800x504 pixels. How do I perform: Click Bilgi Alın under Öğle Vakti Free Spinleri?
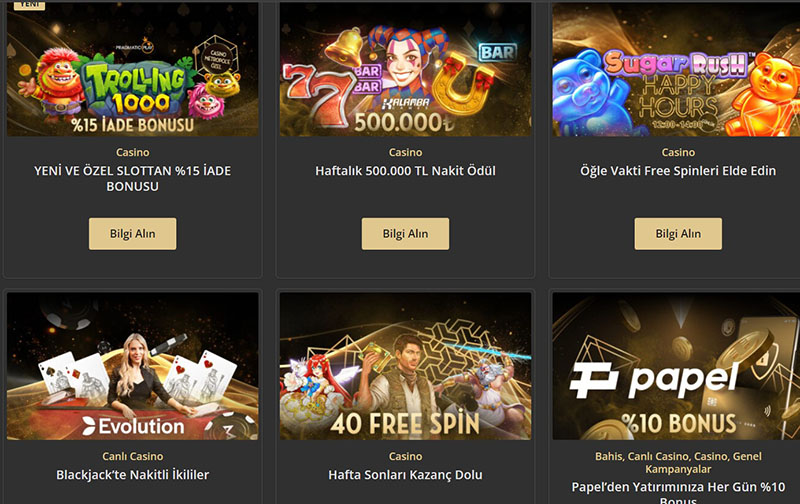tap(678, 234)
